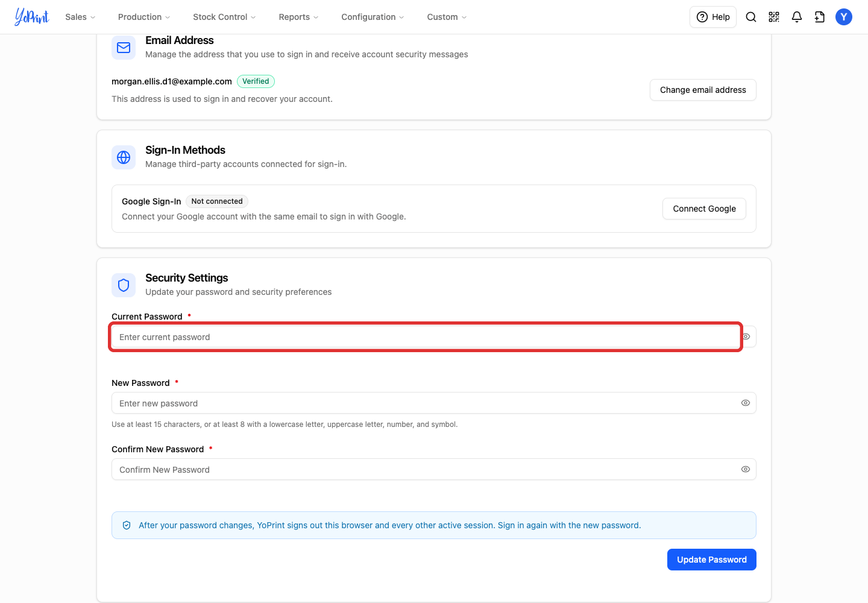Viewport: 868px width, 603px height.
Task: Click the Sign-In Methods globe icon
Action: (x=124, y=157)
